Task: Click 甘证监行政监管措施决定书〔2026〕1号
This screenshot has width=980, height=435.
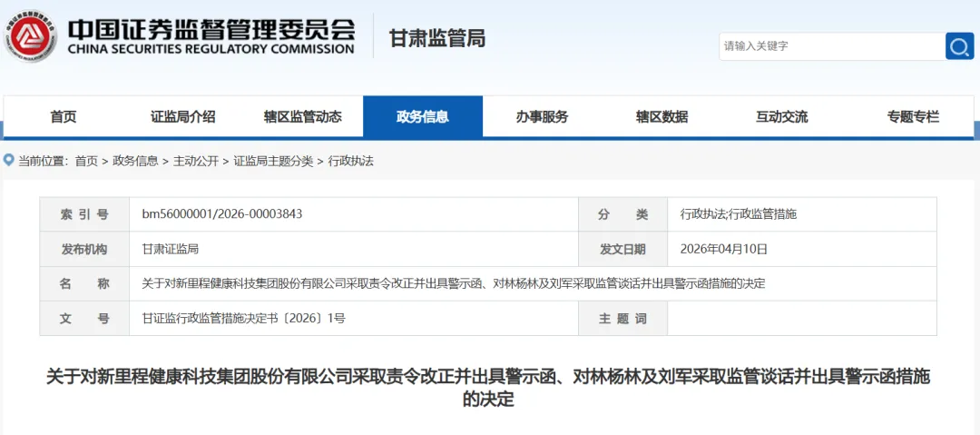Action: tap(244, 318)
